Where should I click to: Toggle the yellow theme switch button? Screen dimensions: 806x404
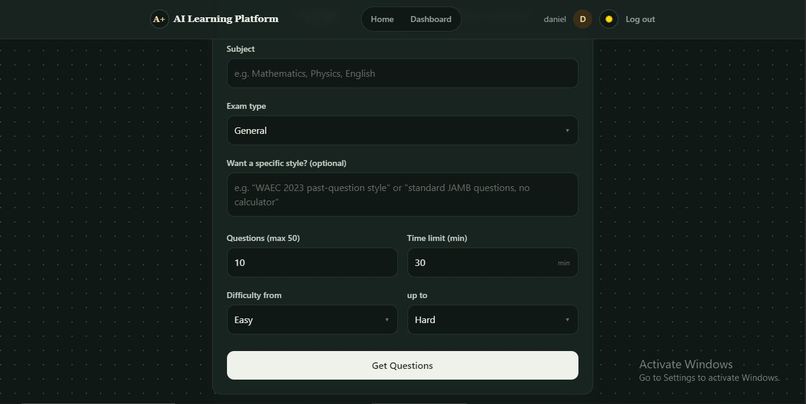609,19
